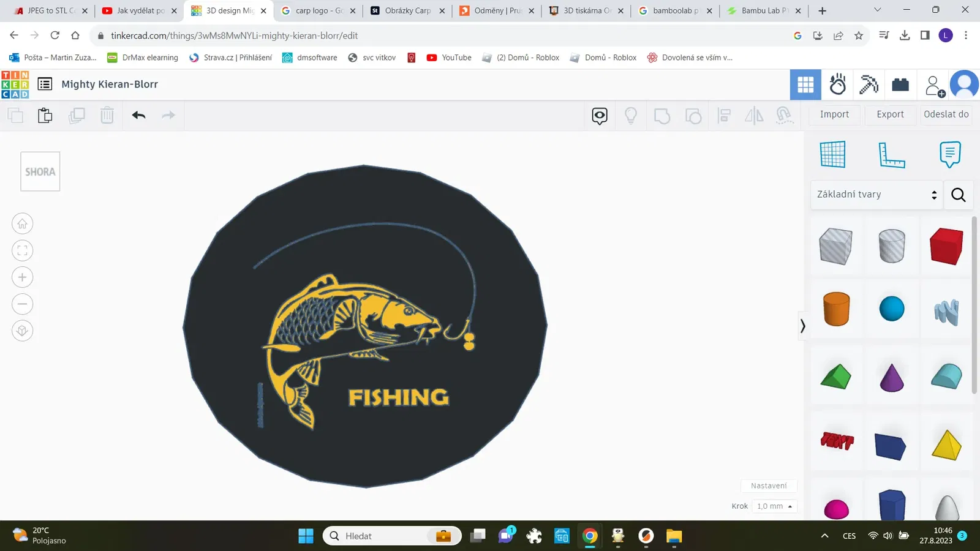The width and height of the screenshot is (980, 551).
Task: Click the Cruise tool icon
Action: pyautogui.click(x=785, y=116)
